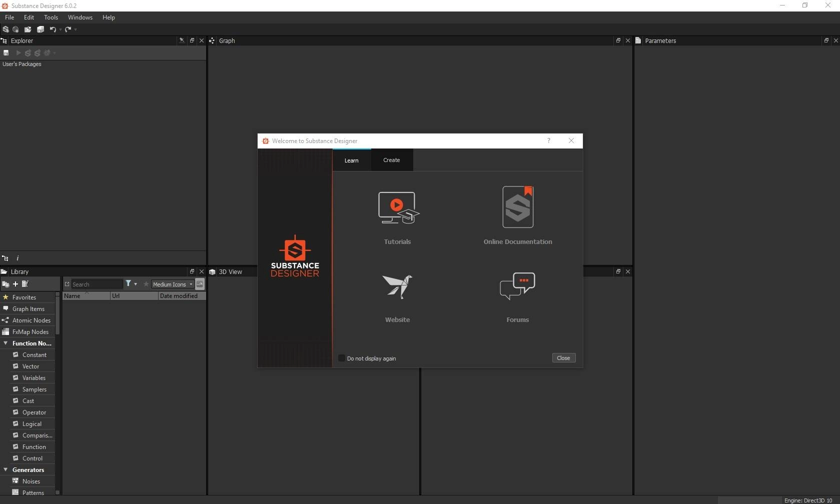This screenshot has height=504, width=840.
Task: Switch to Learn tab in Welcome dialog
Action: coord(352,160)
